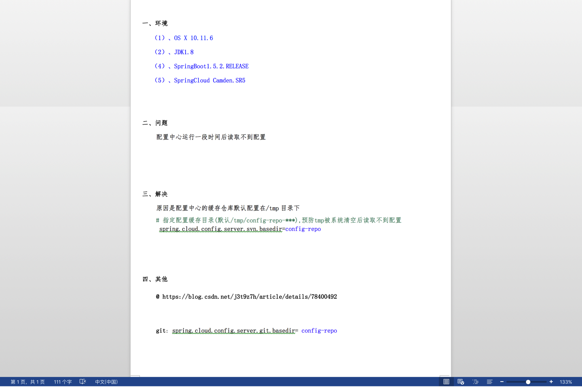
Task: Click heading '一、环境'
Action: (155, 23)
